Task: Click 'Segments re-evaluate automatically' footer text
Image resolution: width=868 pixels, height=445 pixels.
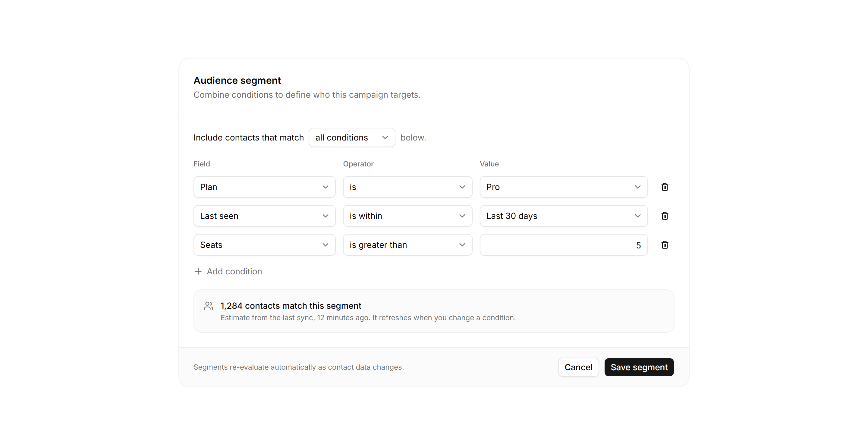Action: click(299, 367)
